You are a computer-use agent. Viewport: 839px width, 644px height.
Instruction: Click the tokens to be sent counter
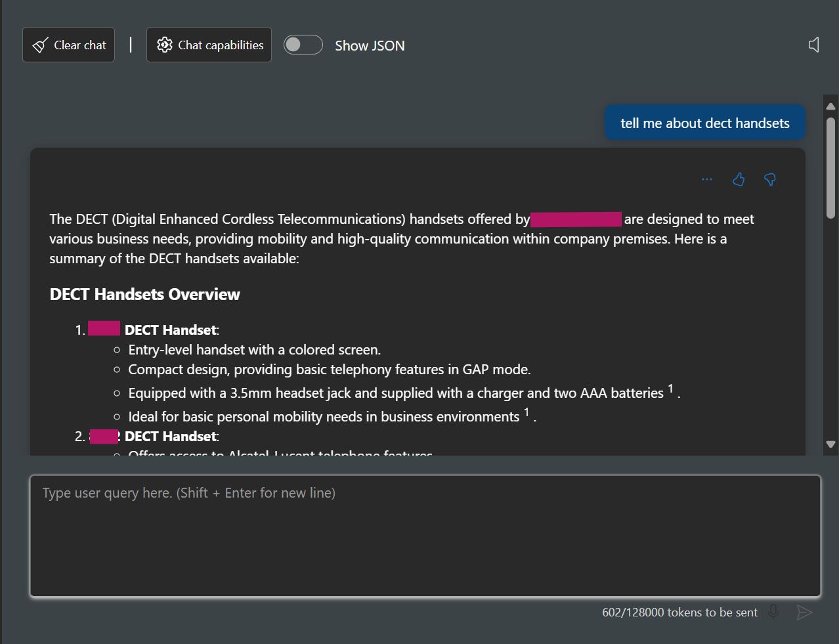pyautogui.click(x=679, y=612)
